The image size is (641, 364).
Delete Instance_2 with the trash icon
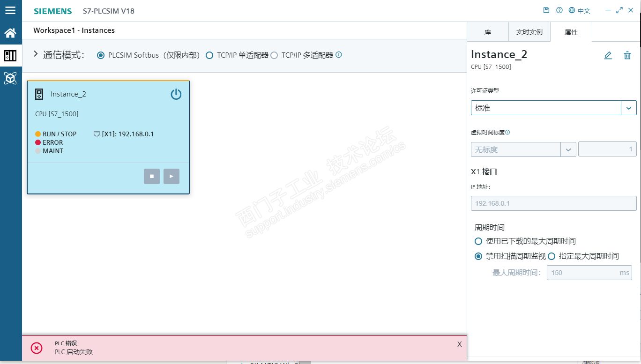pos(627,55)
